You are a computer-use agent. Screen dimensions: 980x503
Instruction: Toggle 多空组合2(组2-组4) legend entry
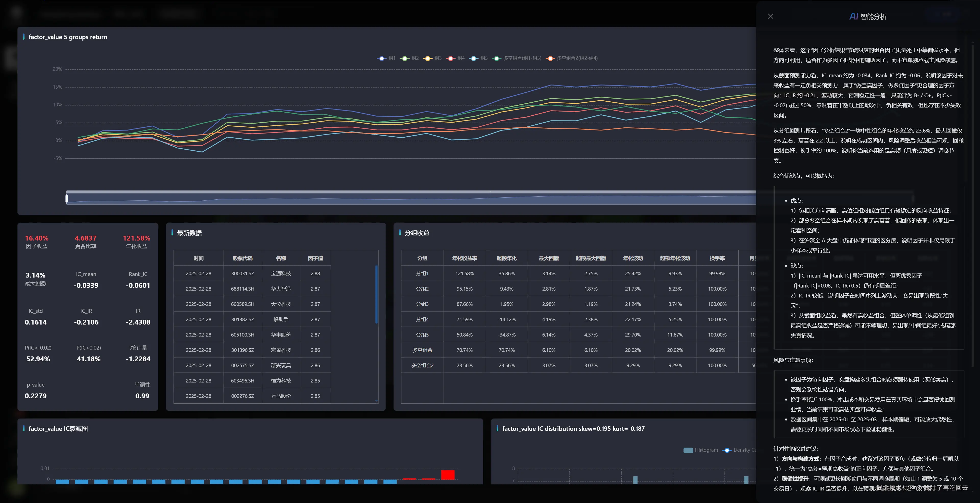click(x=550, y=58)
